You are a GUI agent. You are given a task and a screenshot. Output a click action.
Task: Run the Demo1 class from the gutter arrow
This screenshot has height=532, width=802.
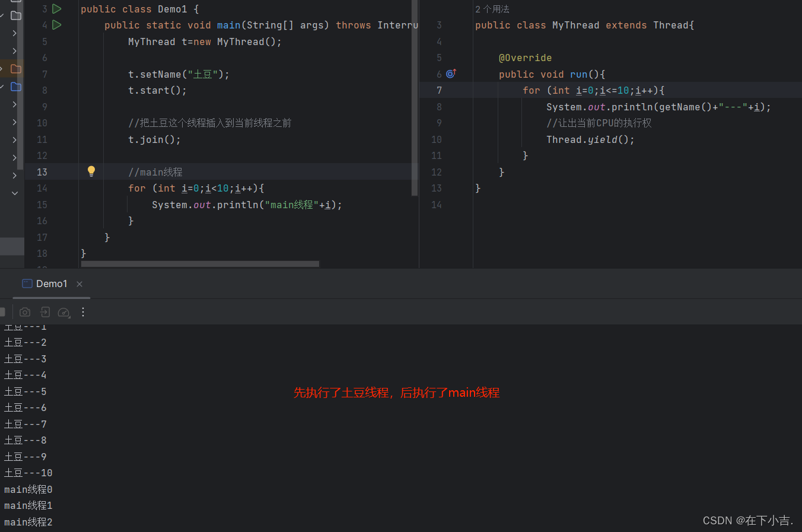point(57,9)
